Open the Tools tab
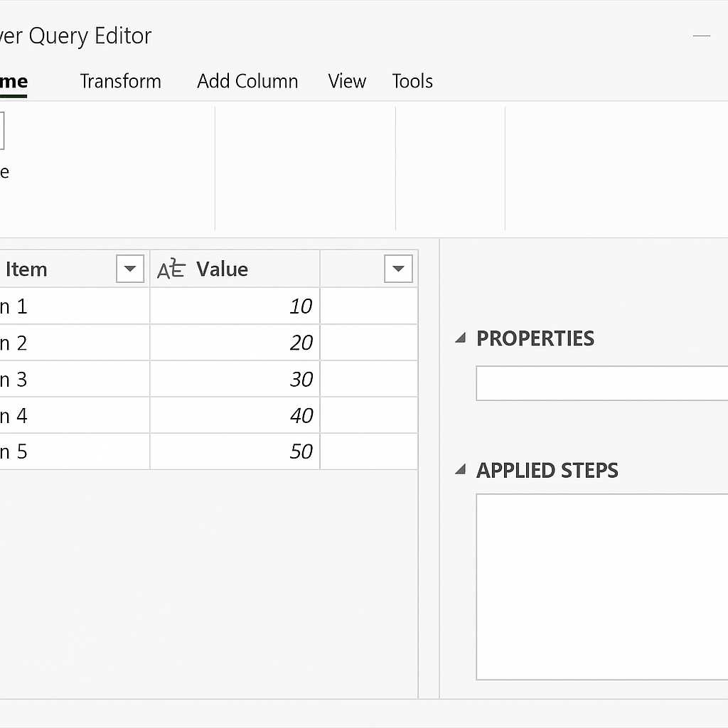The width and height of the screenshot is (728, 728). pyautogui.click(x=412, y=81)
